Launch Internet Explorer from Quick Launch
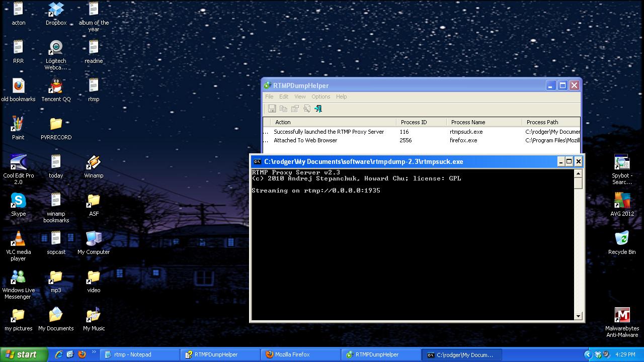 tap(58, 354)
